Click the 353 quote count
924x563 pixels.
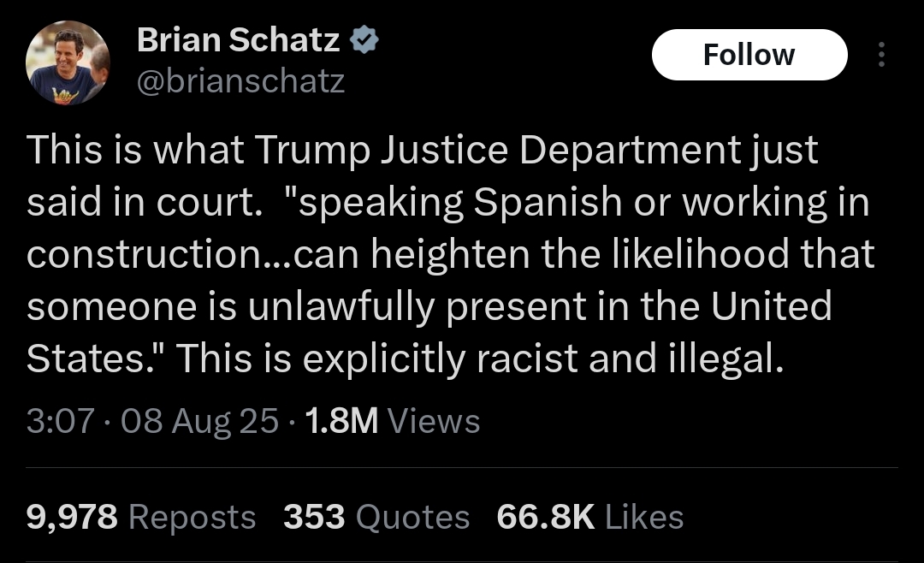click(x=313, y=517)
